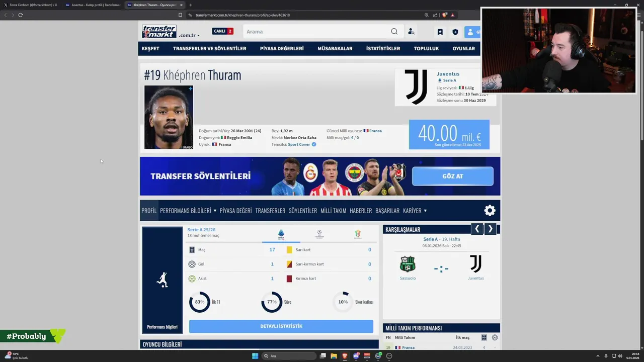Click the Brave Shields lion icon
The image size is (644, 362).
444,15
